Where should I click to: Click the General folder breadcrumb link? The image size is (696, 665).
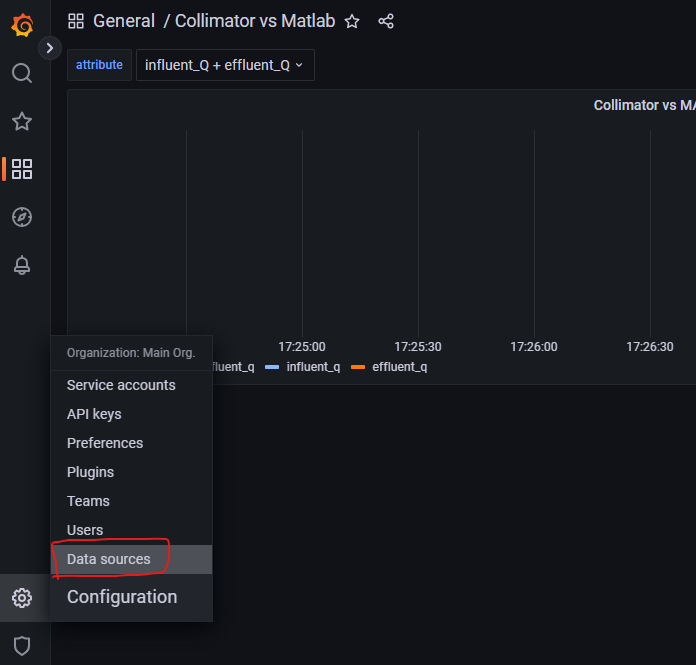click(124, 21)
